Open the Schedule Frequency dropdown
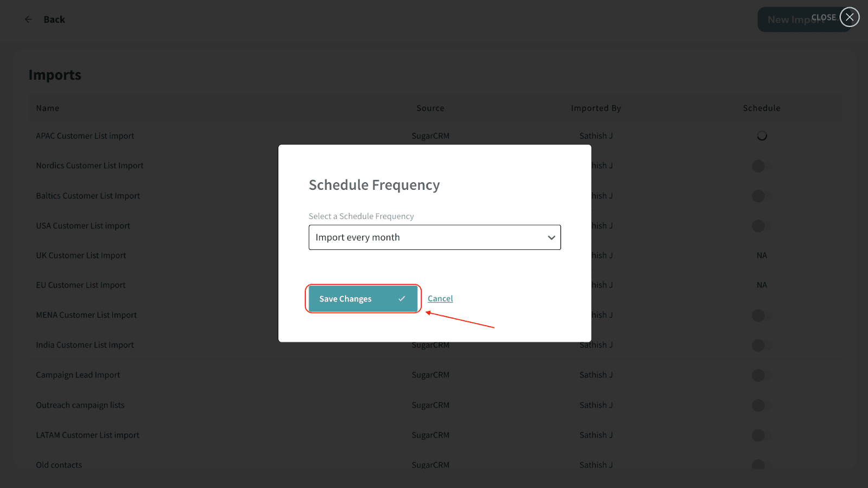 click(x=434, y=237)
